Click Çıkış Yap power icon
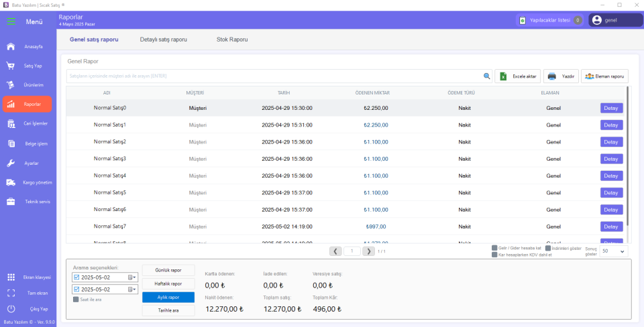Screen dimensions: 644x327 pos(11,308)
